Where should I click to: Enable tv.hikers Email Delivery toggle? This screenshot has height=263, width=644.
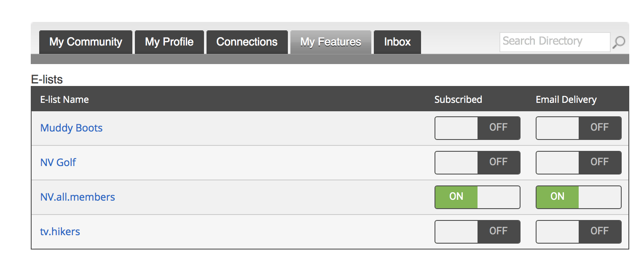click(x=579, y=232)
